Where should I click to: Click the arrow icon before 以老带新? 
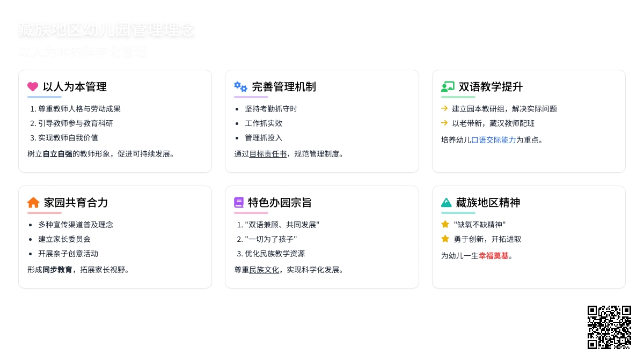444,123
